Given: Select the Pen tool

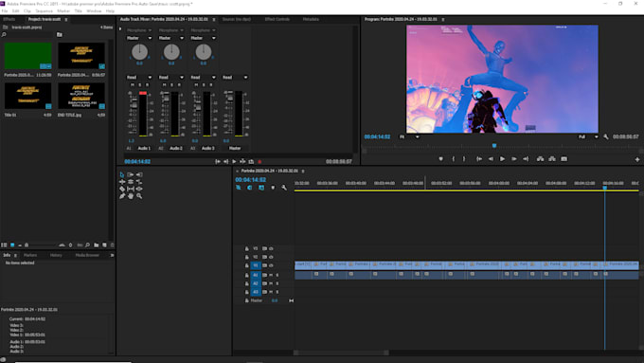Looking at the screenshot, I should [x=122, y=196].
